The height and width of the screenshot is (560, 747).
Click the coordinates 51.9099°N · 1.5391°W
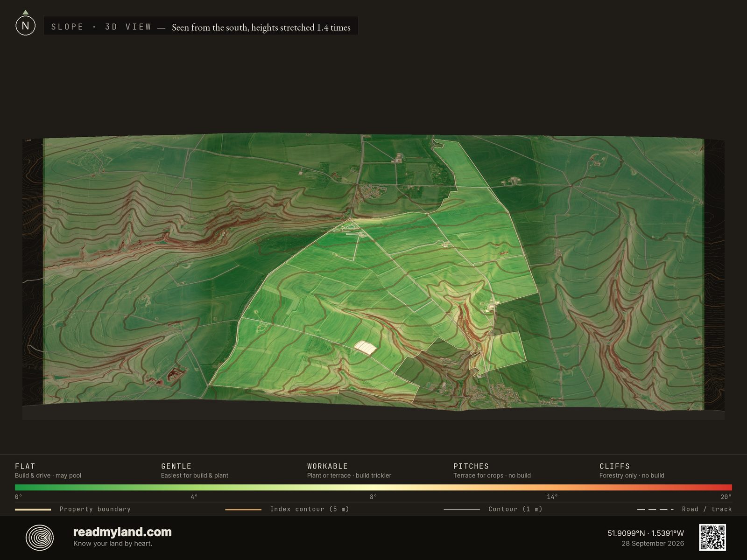(646, 533)
